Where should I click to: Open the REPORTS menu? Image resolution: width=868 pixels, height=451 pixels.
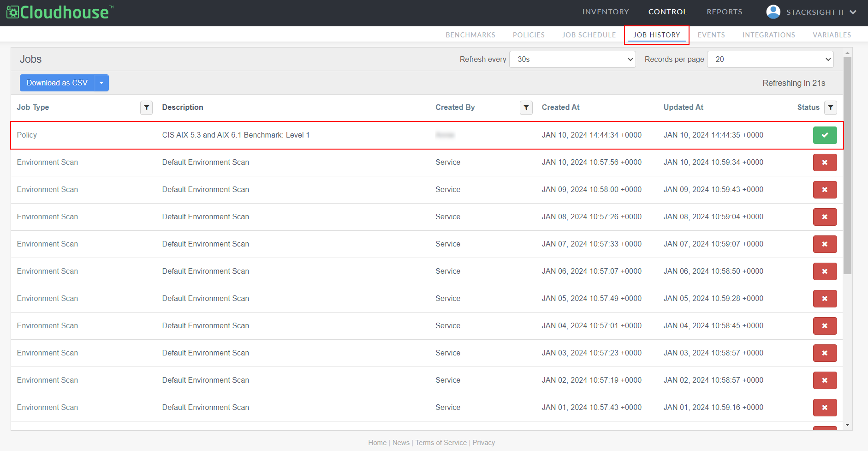tap(725, 12)
